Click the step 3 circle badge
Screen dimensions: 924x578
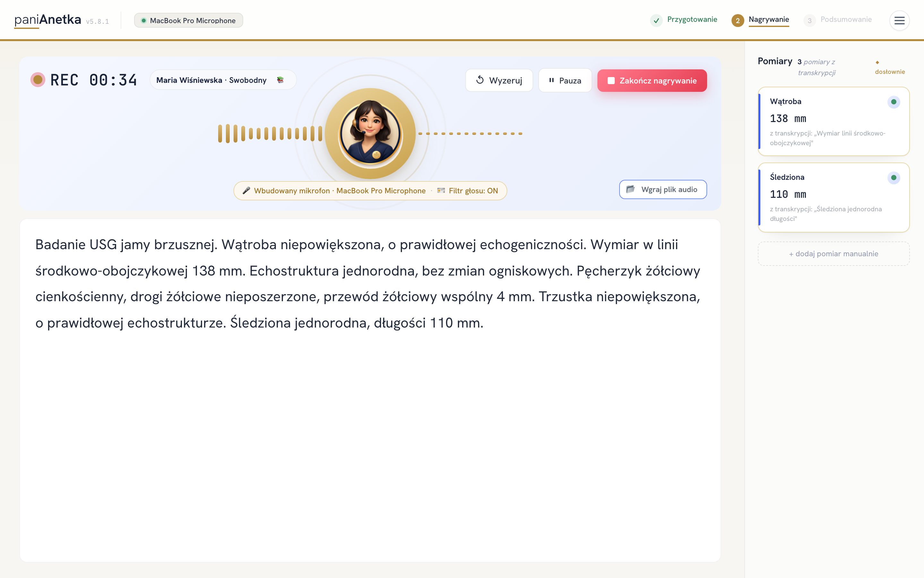coord(809,20)
